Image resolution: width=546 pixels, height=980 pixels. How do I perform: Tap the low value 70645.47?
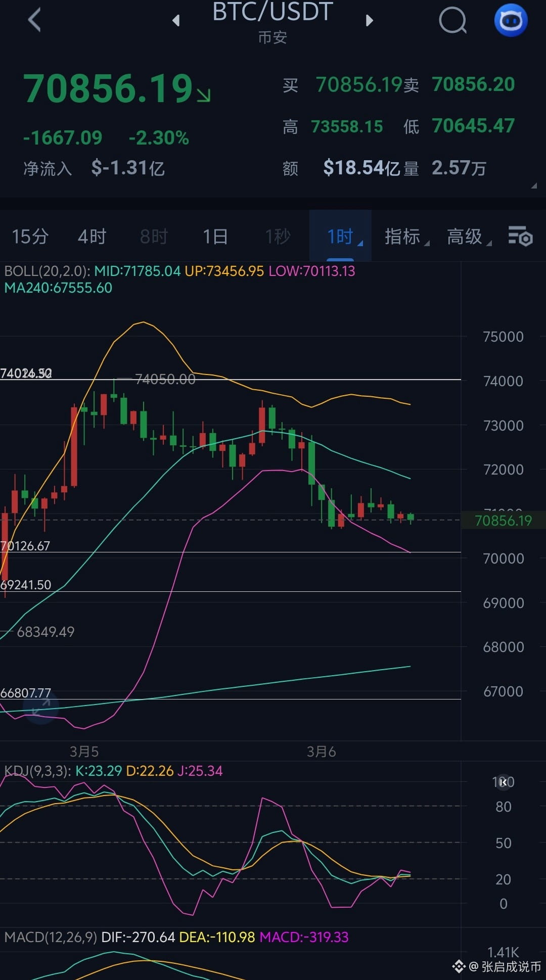[473, 126]
